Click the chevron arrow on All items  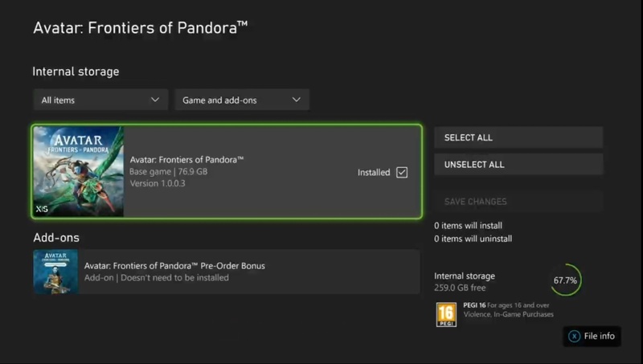click(155, 100)
